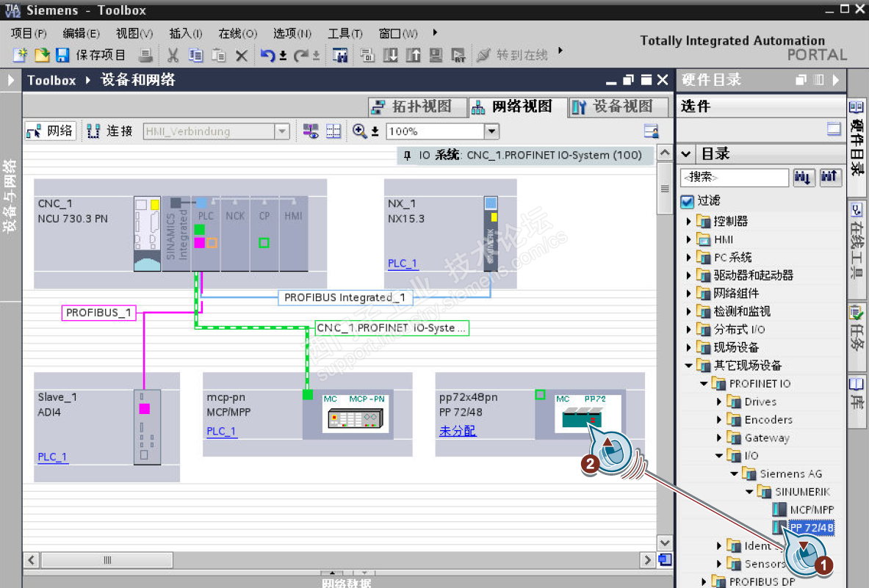
Task: Click the Save project disk icon
Action: click(62, 55)
